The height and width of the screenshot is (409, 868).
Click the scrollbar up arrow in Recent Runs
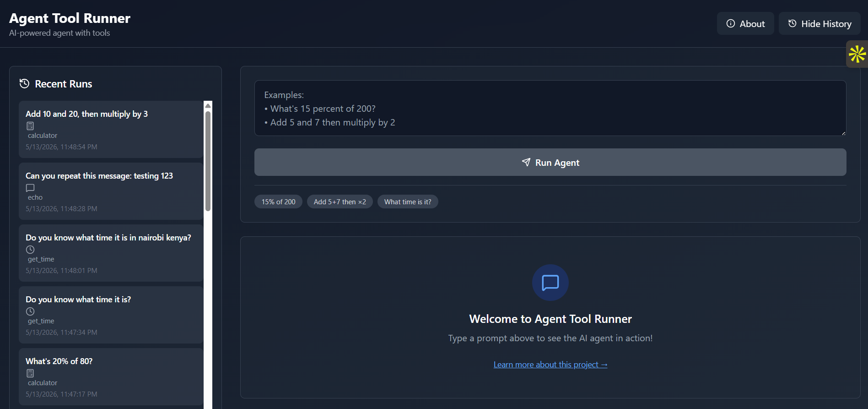pos(208,105)
